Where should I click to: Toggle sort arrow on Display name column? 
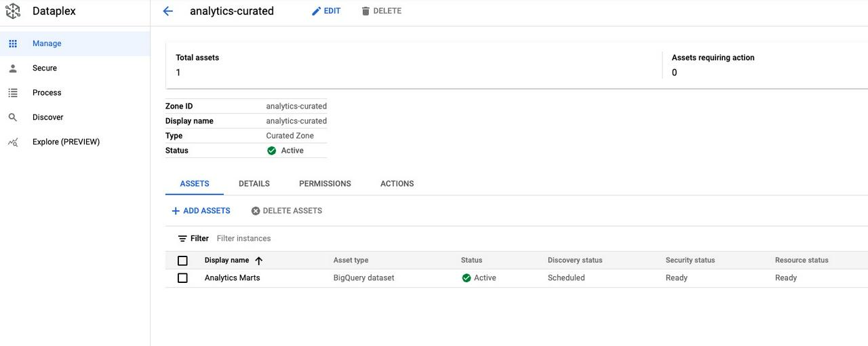(258, 261)
